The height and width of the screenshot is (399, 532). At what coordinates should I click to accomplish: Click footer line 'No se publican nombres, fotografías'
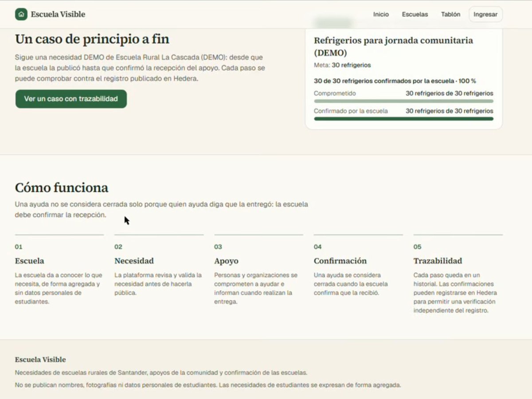pyautogui.click(x=208, y=385)
